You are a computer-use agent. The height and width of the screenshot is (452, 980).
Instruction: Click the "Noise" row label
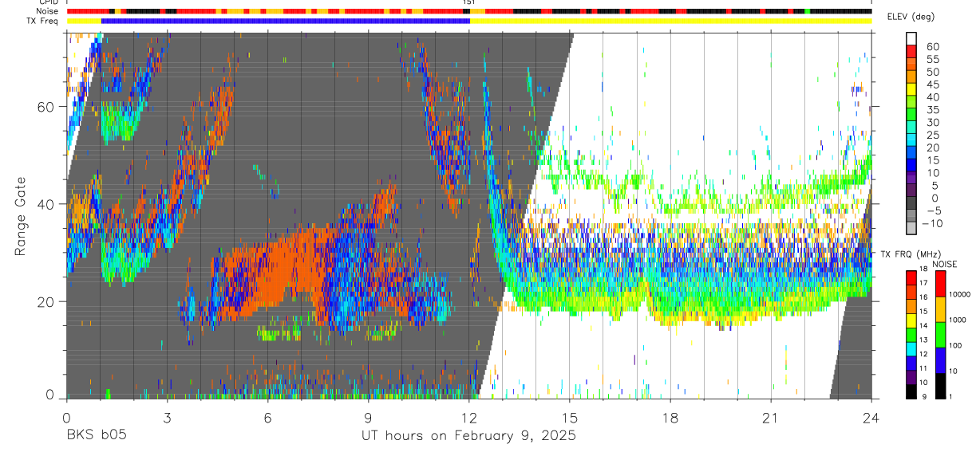(x=48, y=11)
